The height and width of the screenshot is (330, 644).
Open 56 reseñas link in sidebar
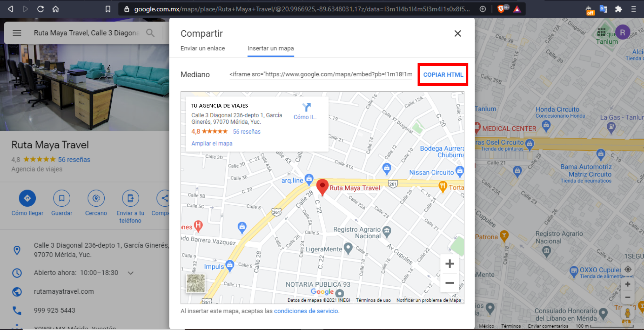point(74,160)
